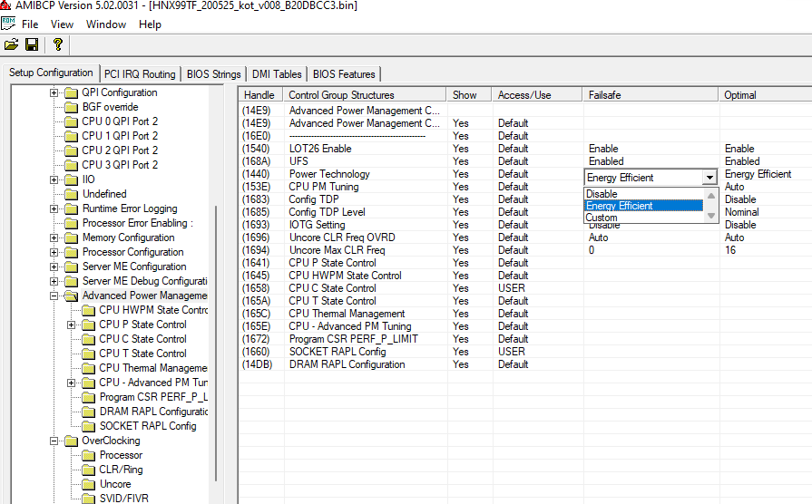Click the AMIBCP application title bar icon
Viewport: 812px width, 504px height.
(x=5, y=5)
